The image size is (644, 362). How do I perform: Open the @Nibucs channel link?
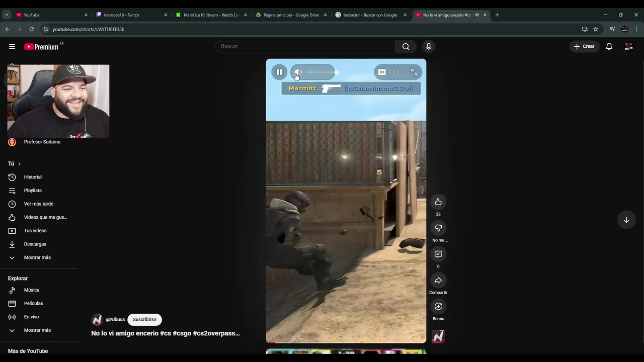[115, 320]
